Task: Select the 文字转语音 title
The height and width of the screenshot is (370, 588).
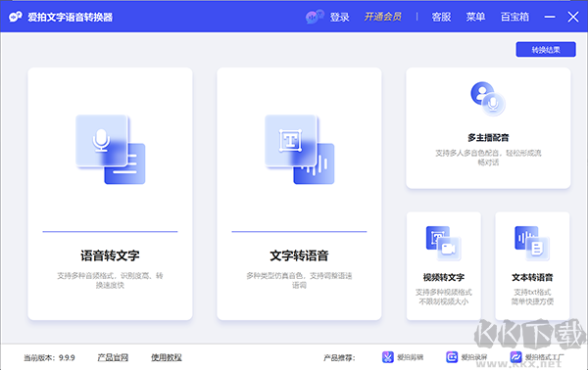Action: click(299, 255)
